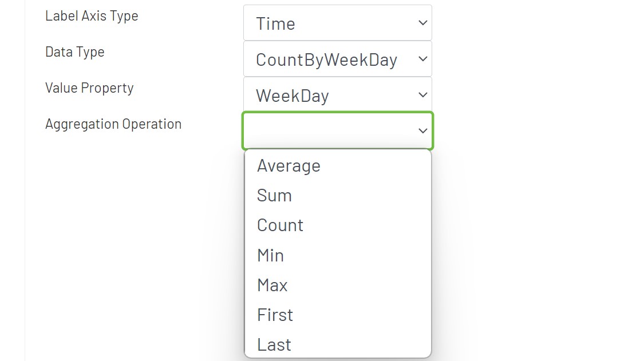Click the chevron on the Time dropdown
This screenshot has width=644, height=361.
[422, 22]
